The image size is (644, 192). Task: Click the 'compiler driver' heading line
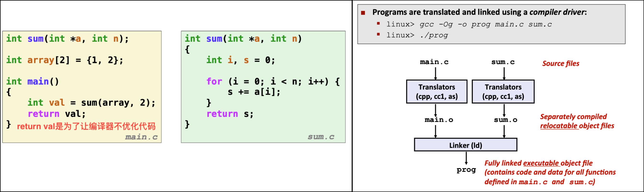click(480, 12)
